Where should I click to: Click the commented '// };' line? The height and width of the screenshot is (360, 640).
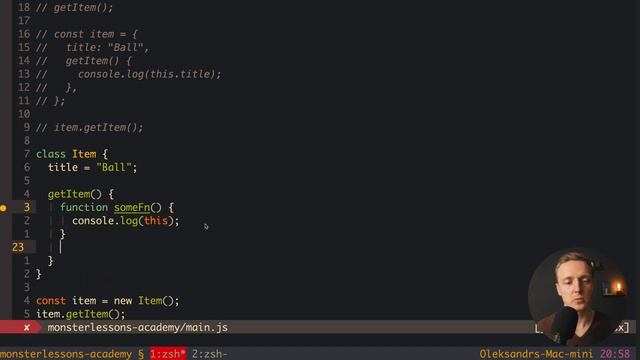coord(51,101)
